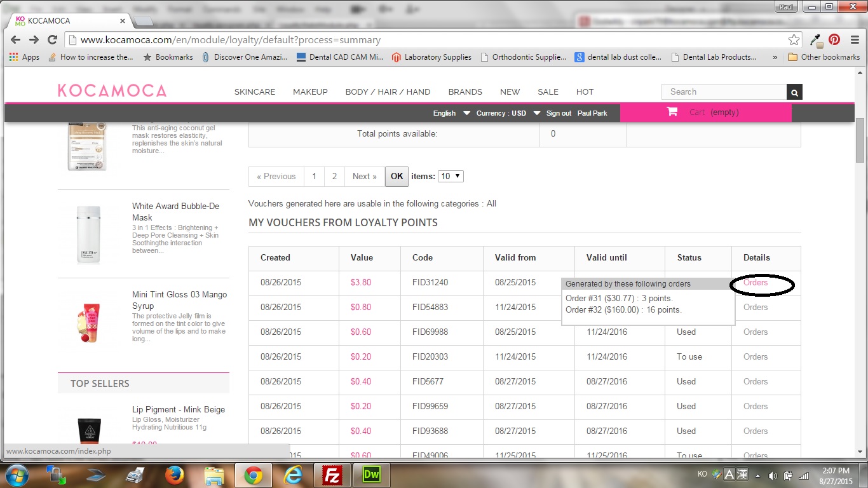The height and width of the screenshot is (488, 868).
Task: Open the MAKEUP menu
Action: point(310,91)
